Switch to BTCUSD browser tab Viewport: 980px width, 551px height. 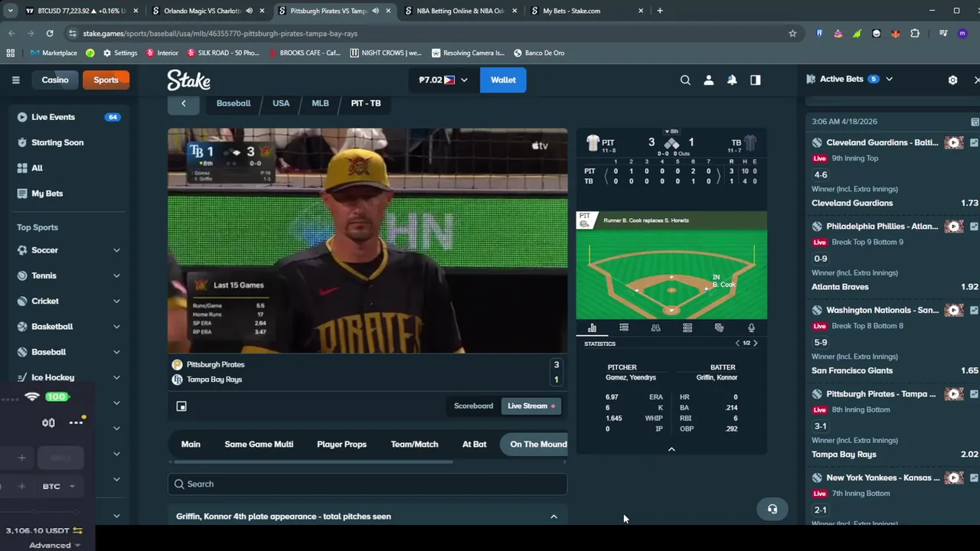(75, 11)
